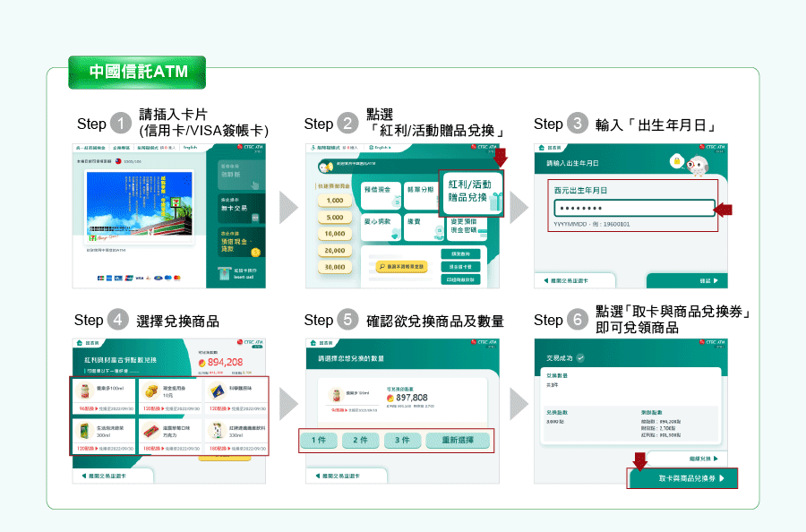Screen dimensions: 806x532
Task: Click the Taiwan flag icon in Step 1
Action: point(118,161)
